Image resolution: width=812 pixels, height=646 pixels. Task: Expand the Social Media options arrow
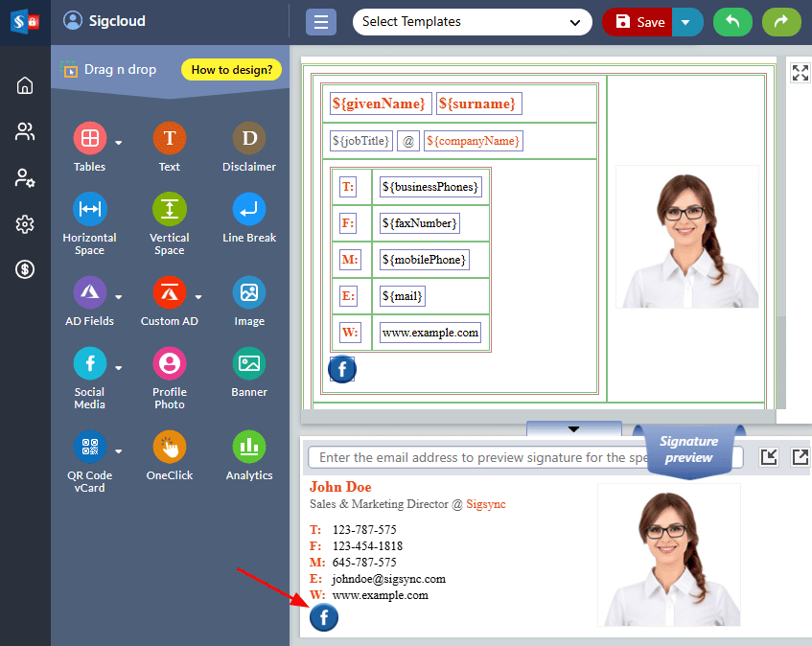[119, 368]
